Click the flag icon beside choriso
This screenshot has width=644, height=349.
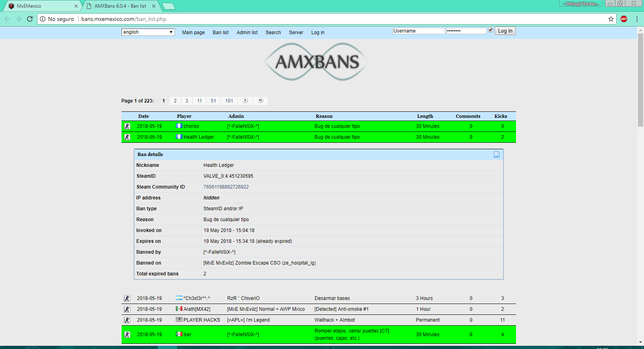click(x=179, y=126)
